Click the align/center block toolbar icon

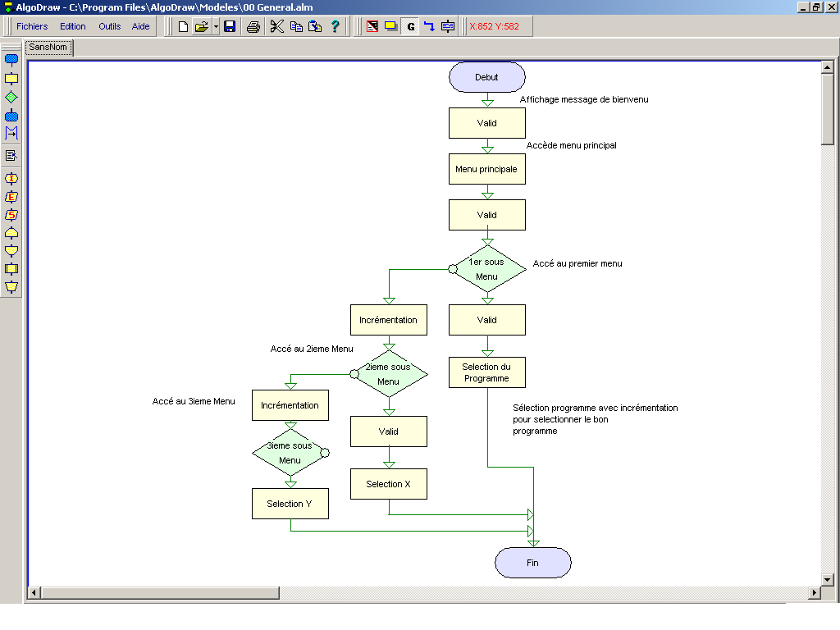click(448, 26)
